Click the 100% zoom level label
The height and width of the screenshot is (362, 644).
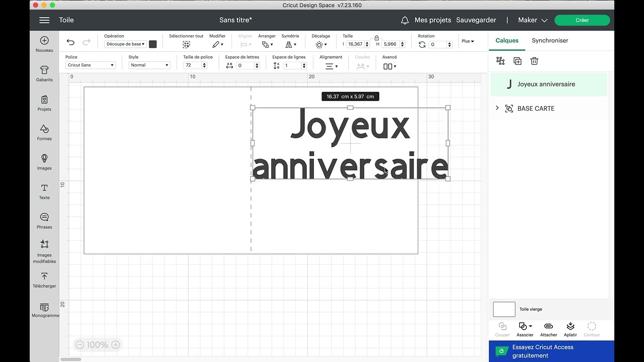tap(97, 344)
